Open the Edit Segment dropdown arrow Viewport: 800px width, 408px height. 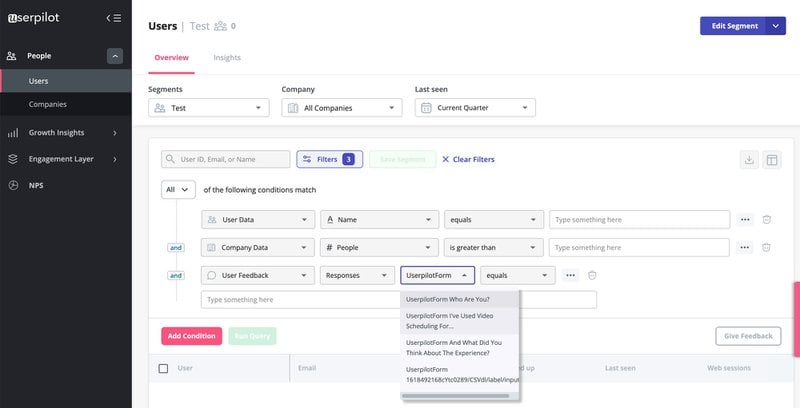click(x=776, y=26)
